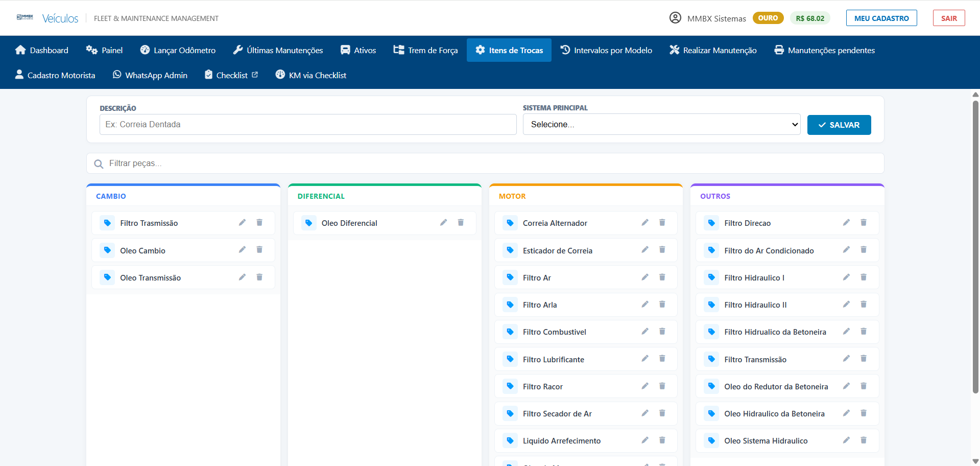Click the MEU CADASTRO button

881,18
